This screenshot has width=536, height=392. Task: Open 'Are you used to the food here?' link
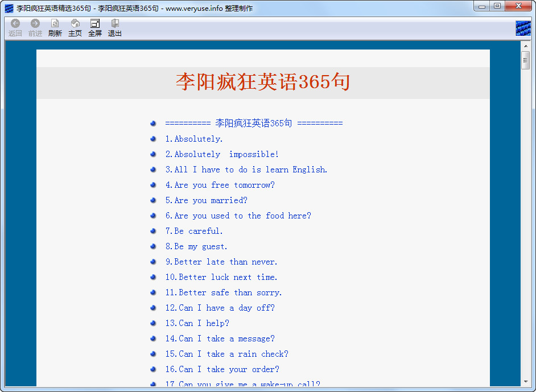click(238, 216)
